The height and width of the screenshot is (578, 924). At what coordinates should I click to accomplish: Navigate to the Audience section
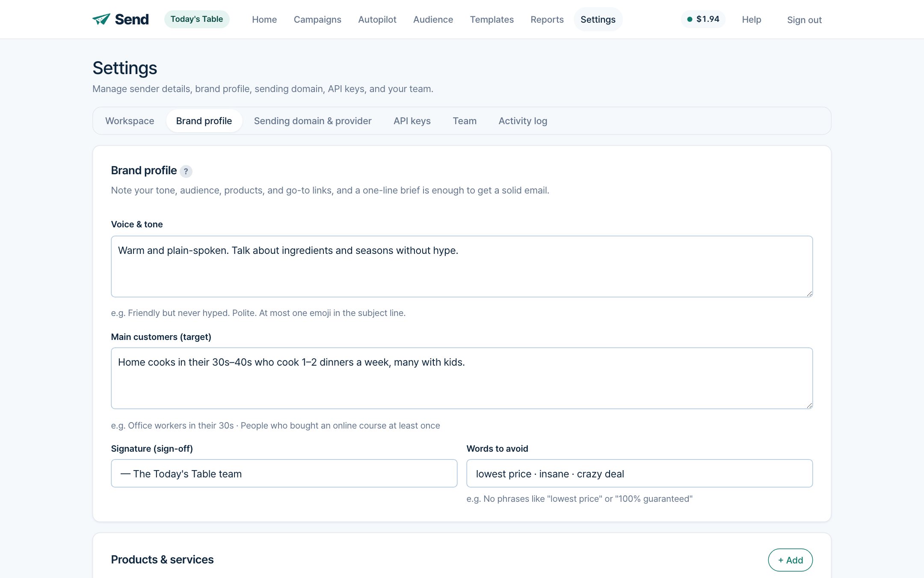tap(433, 19)
